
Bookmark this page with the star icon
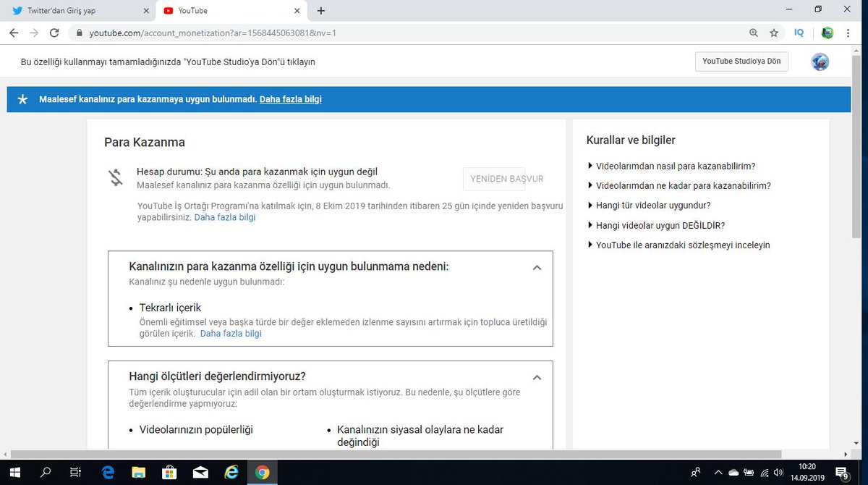pyautogui.click(x=774, y=33)
